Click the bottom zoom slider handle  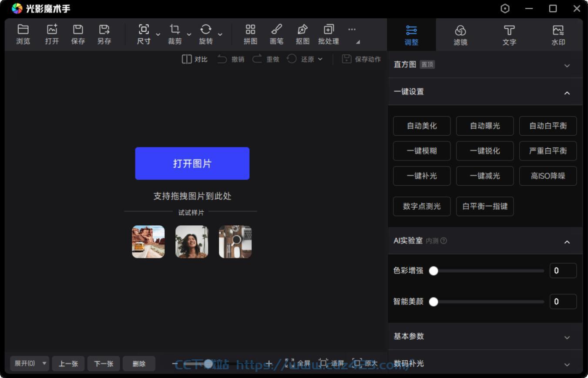point(208,364)
